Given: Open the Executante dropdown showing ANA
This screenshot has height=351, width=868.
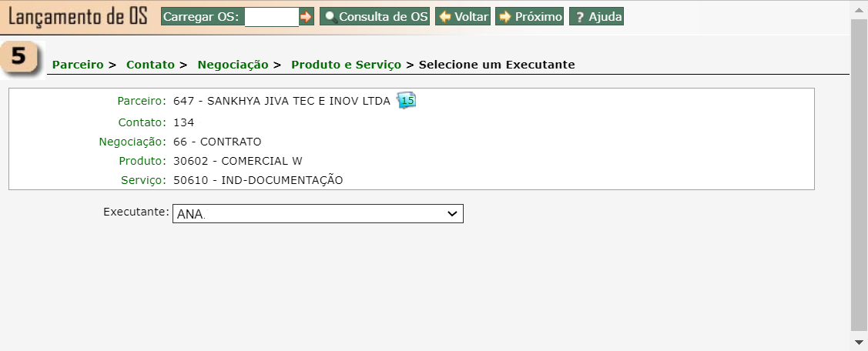Looking at the screenshot, I should click(x=318, y=214).
